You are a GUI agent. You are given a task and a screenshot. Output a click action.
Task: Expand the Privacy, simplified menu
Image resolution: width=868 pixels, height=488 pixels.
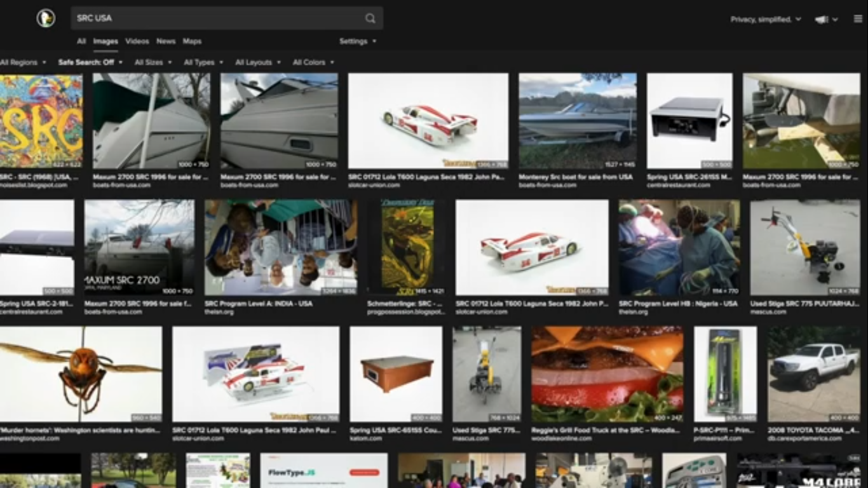765,20
